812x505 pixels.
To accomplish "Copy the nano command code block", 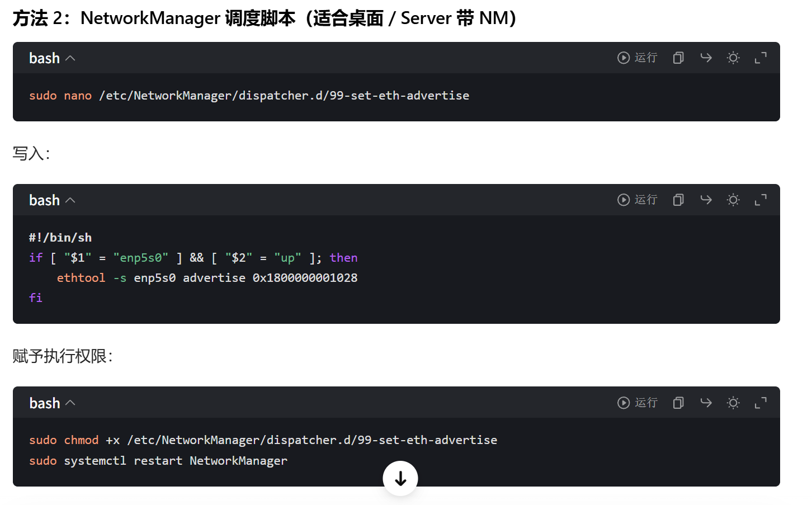I will click(x=678, y=58).
